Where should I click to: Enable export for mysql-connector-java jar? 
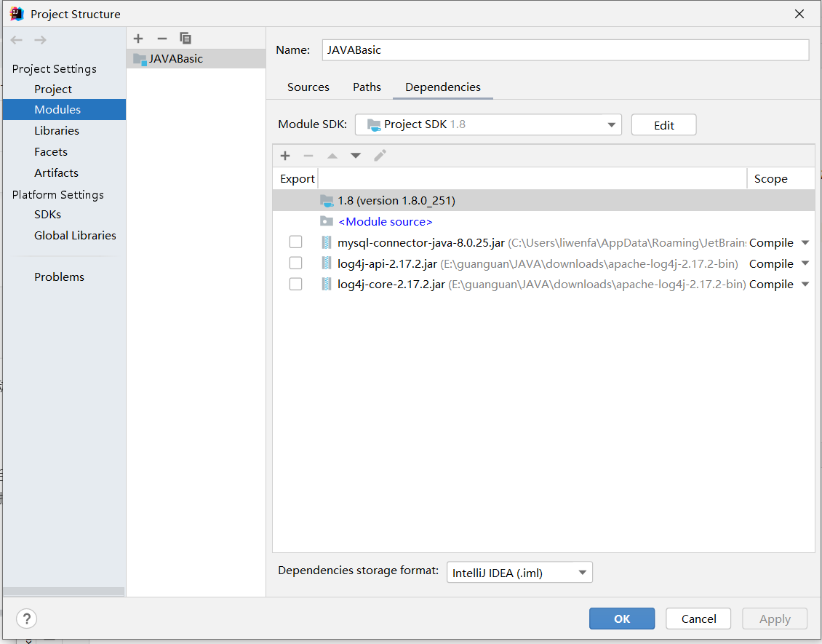click(295, 242)
